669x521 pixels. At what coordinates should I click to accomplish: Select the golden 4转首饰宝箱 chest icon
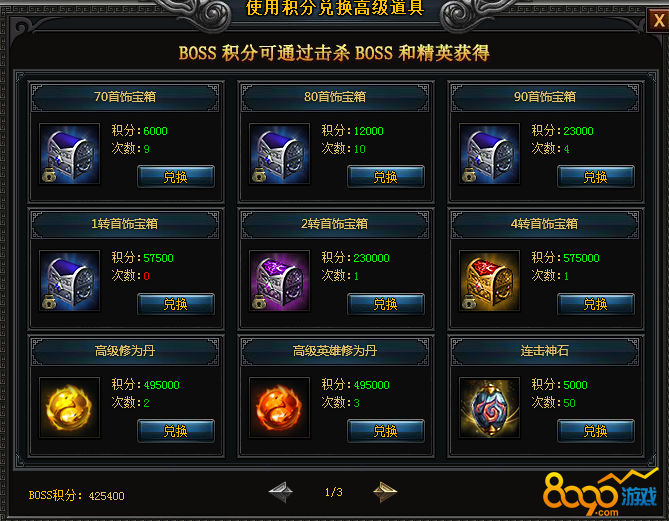pyautogui.click(x=489, y=281)
